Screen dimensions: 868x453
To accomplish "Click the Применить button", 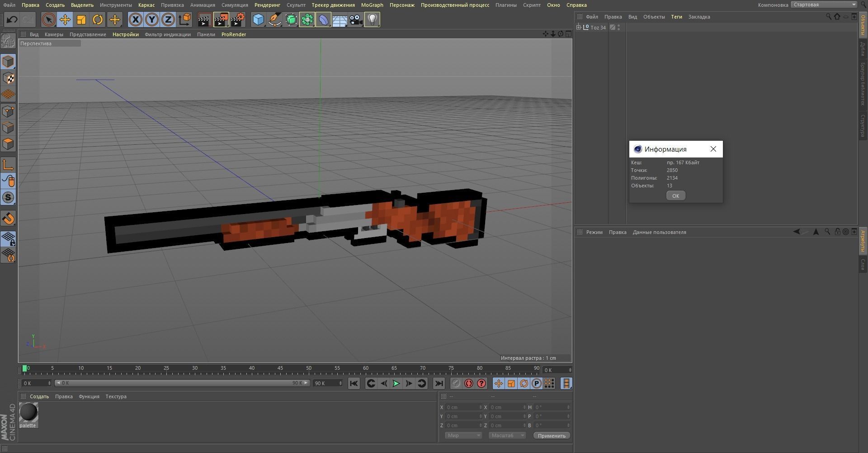I will 552,435.
